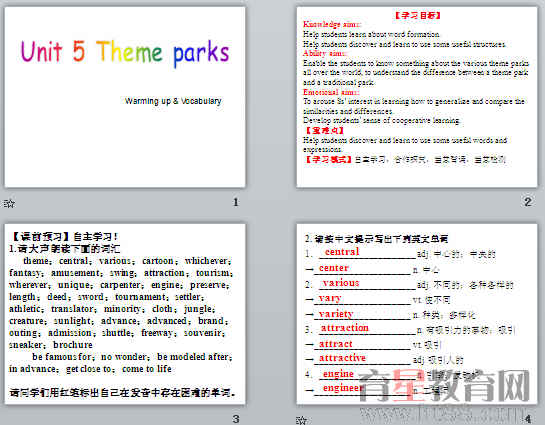This screenshot has width=545, height=425.
Task: Click the animation star icon under slide 1
Action: tap(9, 203)
